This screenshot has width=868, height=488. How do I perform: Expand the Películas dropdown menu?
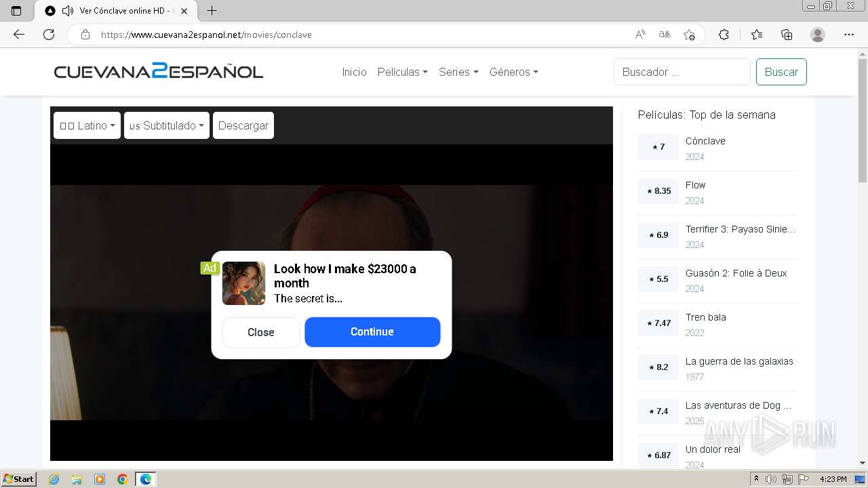402,72
